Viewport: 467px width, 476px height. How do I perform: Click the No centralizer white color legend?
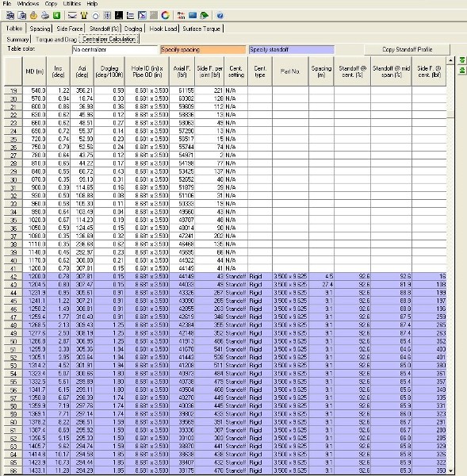point(115,49)
